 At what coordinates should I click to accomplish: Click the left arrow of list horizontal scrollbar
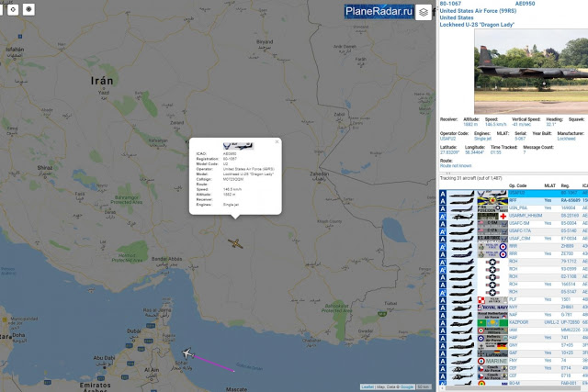[442, 388]
